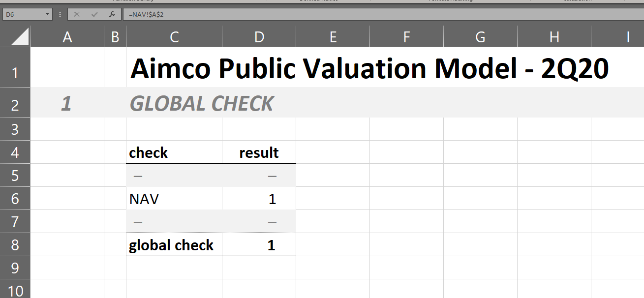Select column H header
This screenshot has height=298, width=644.
coord(554,37)
